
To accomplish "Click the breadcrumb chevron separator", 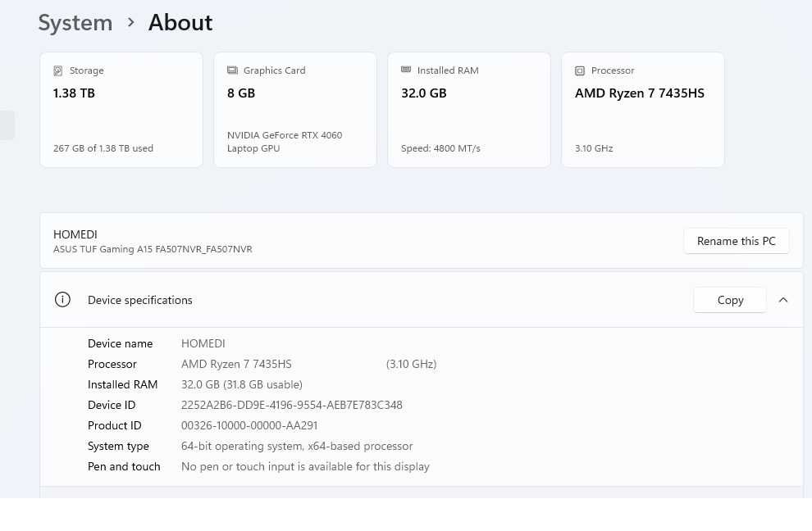I will (x=131, y=22).
